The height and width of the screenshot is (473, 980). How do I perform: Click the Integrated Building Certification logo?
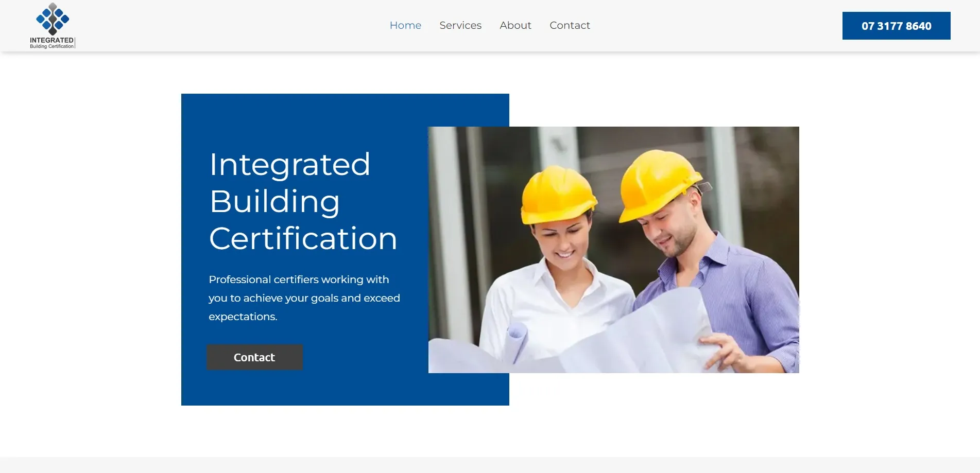(52, 26)
